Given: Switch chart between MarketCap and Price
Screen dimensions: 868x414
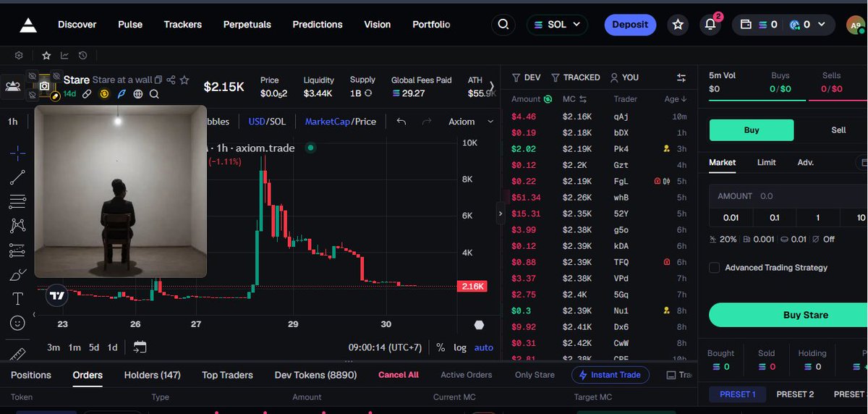Looking at the screenshot, I should (x=341, y=122).
